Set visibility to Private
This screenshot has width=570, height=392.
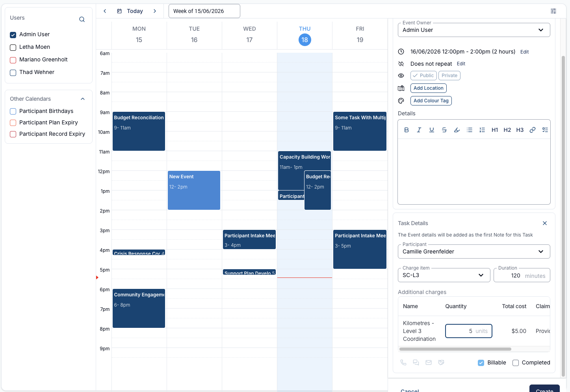(x=449, y=76)
